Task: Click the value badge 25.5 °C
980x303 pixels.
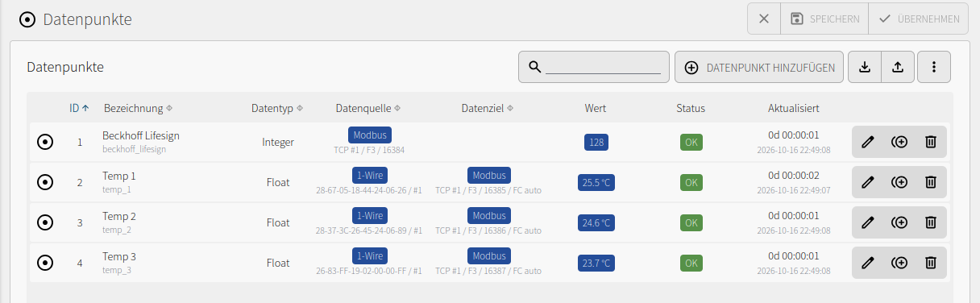Action: [x=596, y=182]
